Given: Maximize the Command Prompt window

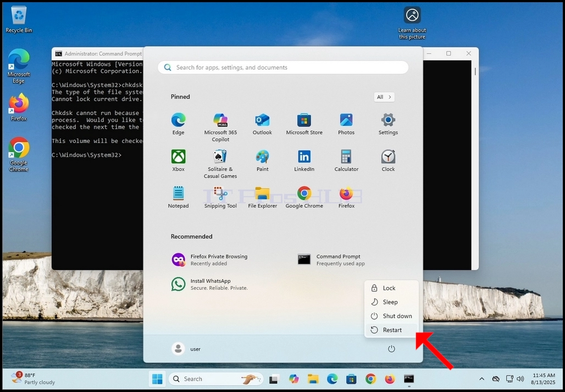Looking at the screenshot, I should tap(448, 53).
